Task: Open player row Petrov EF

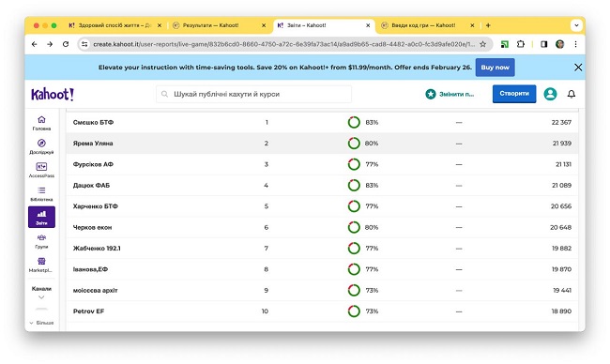Action: (322, 311)
